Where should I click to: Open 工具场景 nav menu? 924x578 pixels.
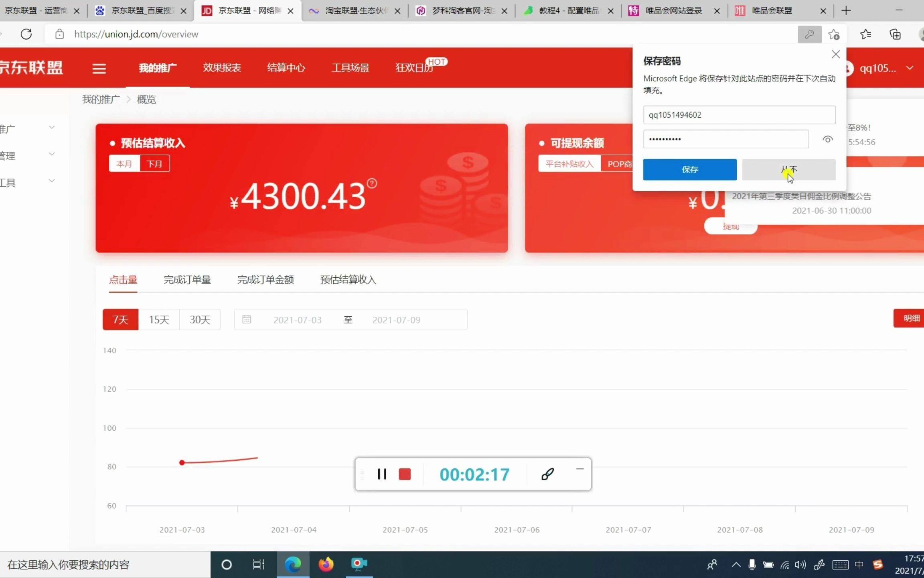click(x=350, y=68)
